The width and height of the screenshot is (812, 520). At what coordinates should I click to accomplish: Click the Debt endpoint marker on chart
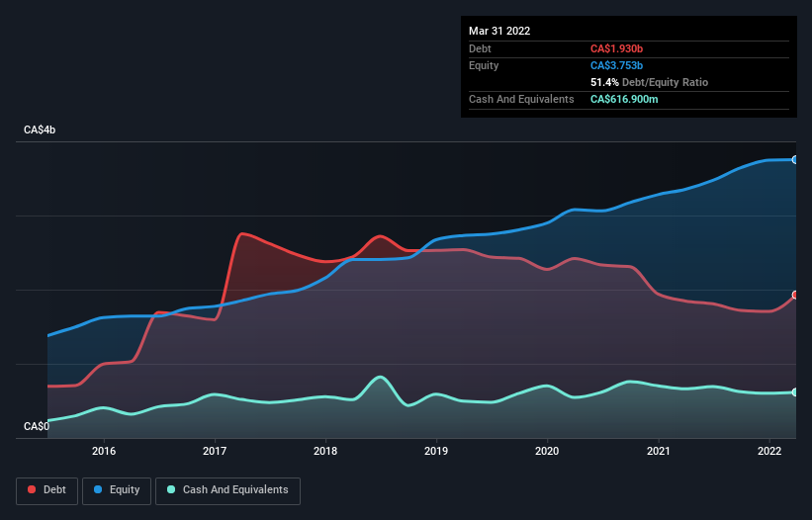[x=795, y=295]
